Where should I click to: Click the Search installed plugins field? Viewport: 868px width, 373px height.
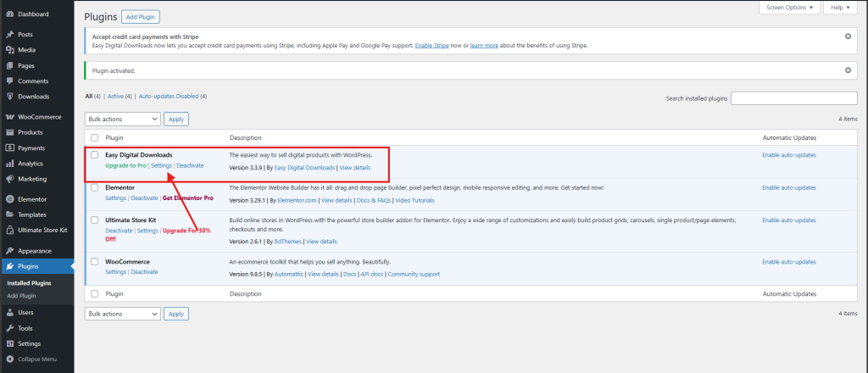point(793,98)
